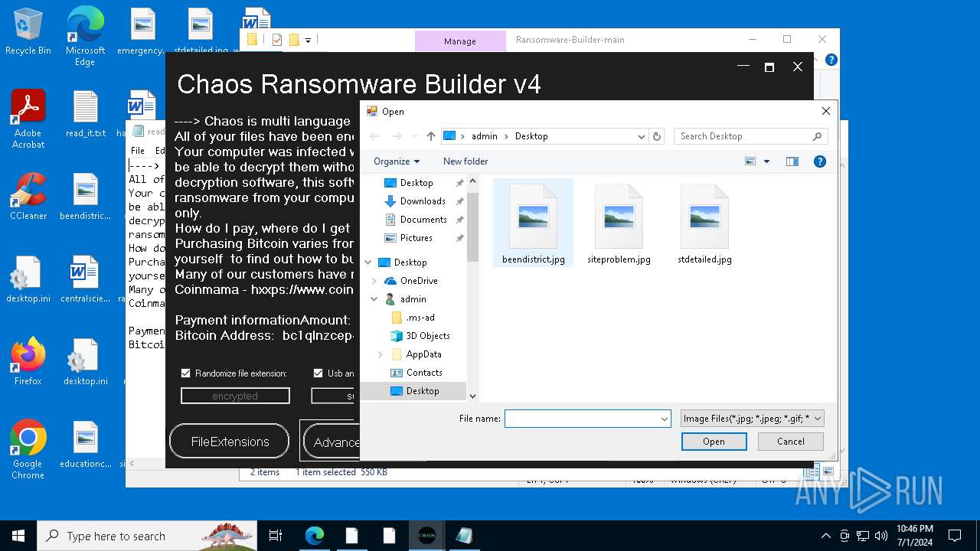Image resolution: width=980 pixels, height=551 pixels.
Task: Toggle Randomize file extension checkbox
Action: click(185, 373)
